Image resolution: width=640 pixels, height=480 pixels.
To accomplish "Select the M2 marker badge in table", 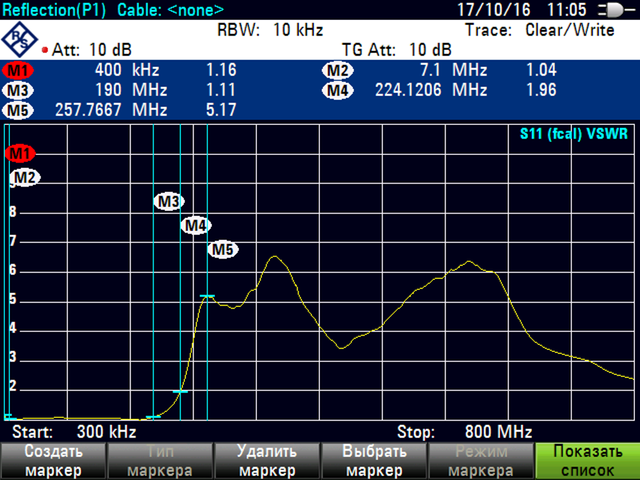I will (x=339, y=71).
